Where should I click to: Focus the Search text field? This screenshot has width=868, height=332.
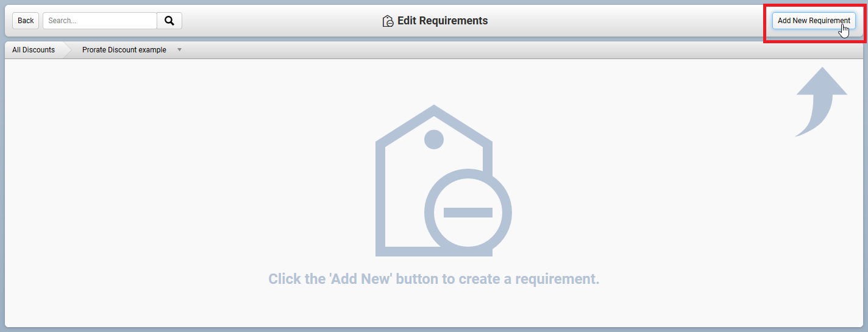pyautogui.click(x=100, y=21)
